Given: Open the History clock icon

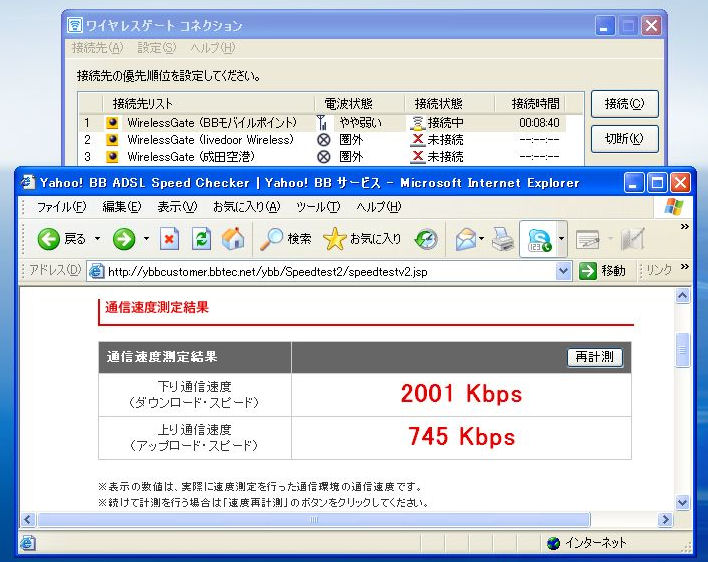Looking at the screenshot, I should point(426,239).
